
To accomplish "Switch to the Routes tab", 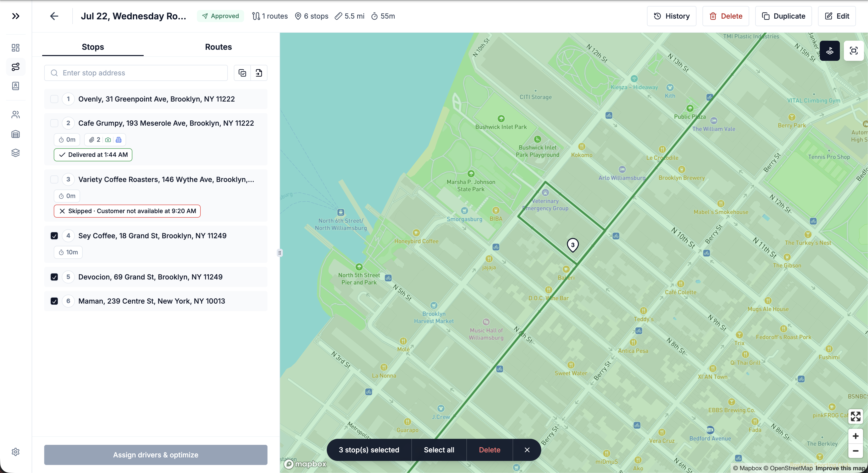I will (218, 47).
